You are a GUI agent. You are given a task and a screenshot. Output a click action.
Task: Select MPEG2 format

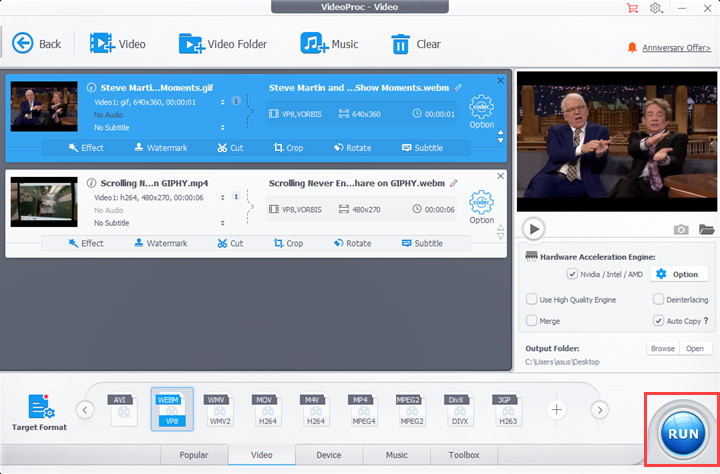click(x=411, y=409)
